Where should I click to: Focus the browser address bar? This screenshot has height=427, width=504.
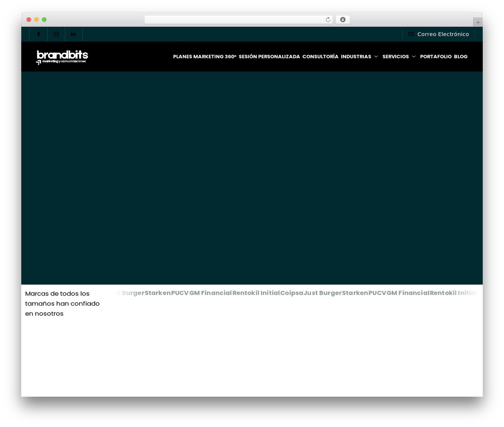(238, 20)
